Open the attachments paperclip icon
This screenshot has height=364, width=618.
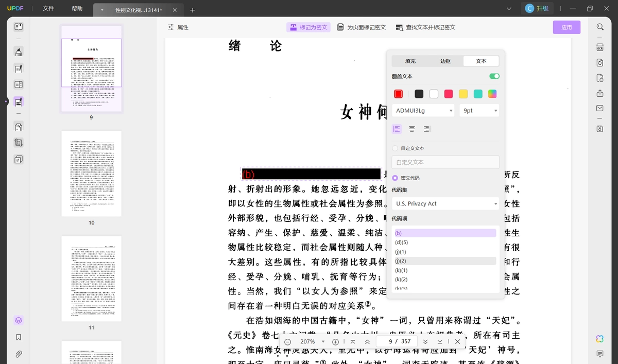point(19,354)
